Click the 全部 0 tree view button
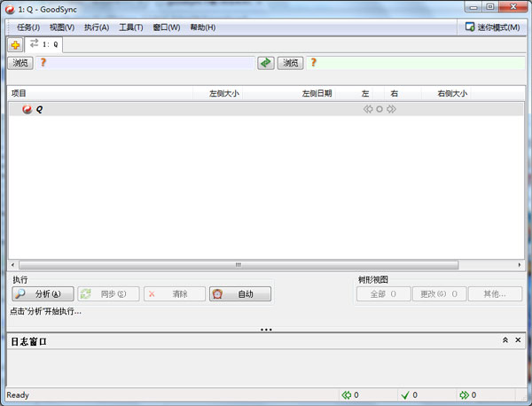The height and width of the screenshot is (406, 532). (383, 293)
